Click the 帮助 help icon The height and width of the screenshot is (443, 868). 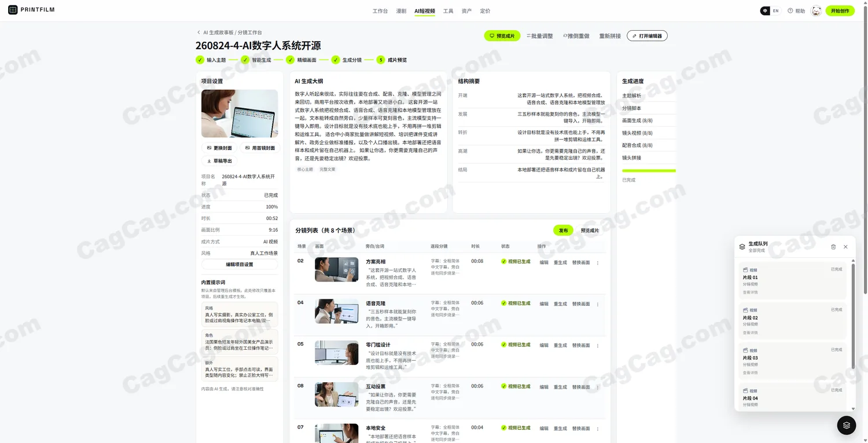click(790, 11)
